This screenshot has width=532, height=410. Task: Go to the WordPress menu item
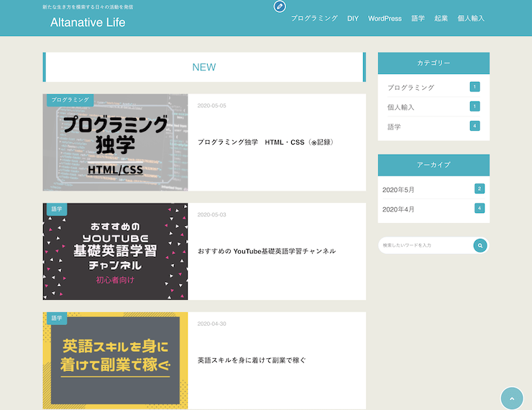point(385,19)
